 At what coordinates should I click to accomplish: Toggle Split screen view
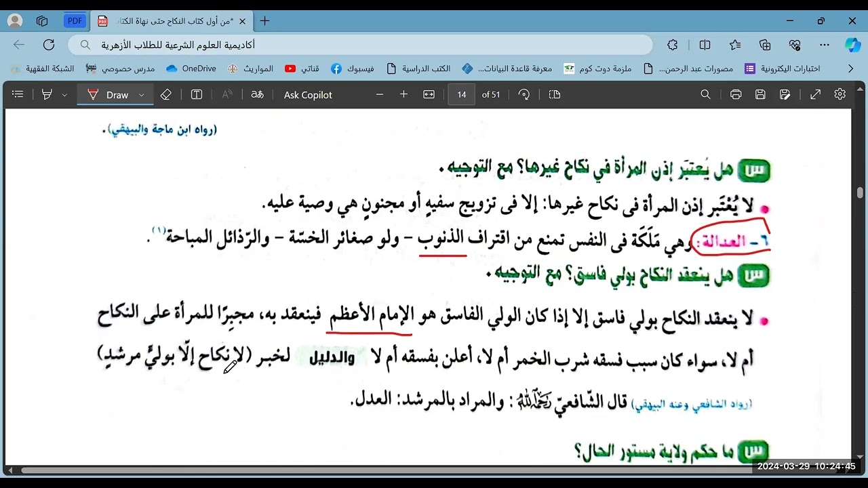coord(705,45)
